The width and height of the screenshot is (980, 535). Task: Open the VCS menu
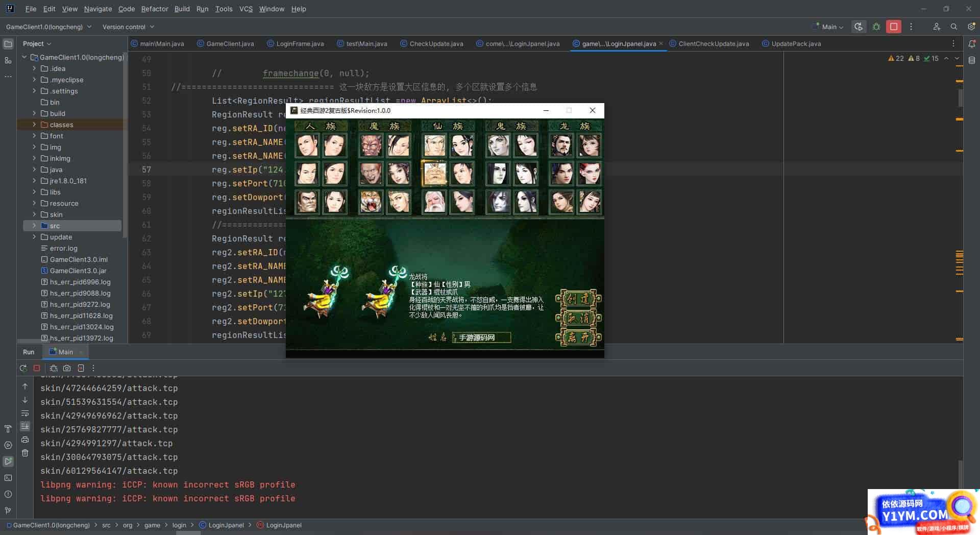pyautogui.click(x=246, y=9)
